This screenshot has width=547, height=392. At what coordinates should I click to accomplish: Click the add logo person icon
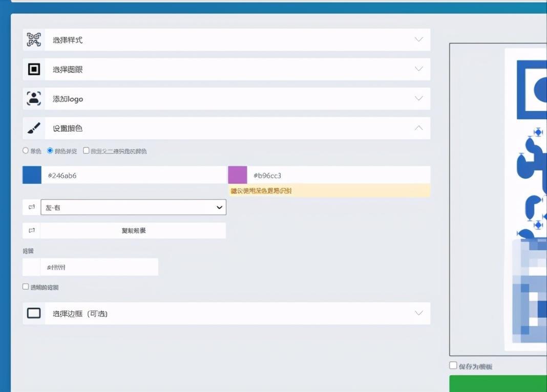point(34,99)
